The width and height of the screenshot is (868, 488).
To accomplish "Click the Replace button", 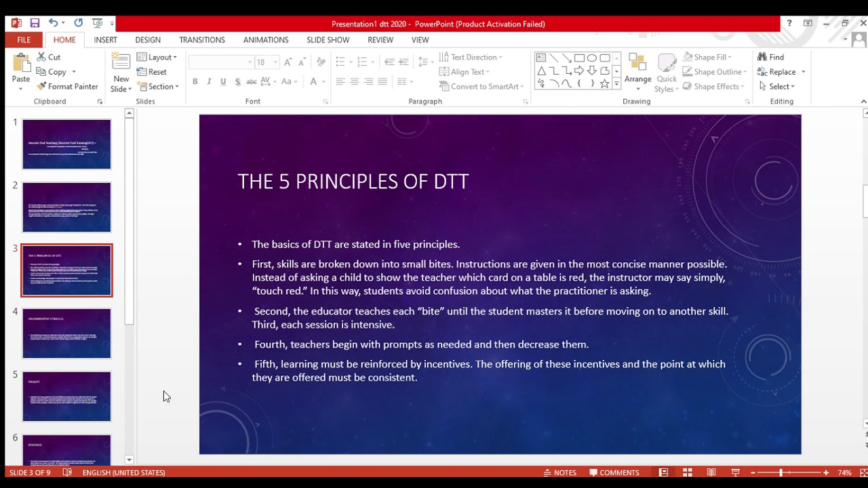I will click(777, 72).
